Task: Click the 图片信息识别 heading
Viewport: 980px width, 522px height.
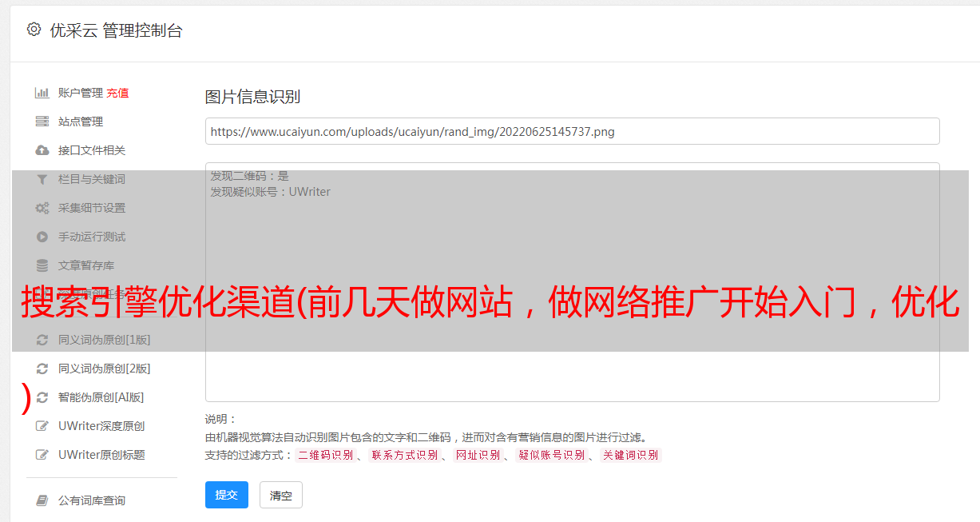Action: [x=252, y=97]
